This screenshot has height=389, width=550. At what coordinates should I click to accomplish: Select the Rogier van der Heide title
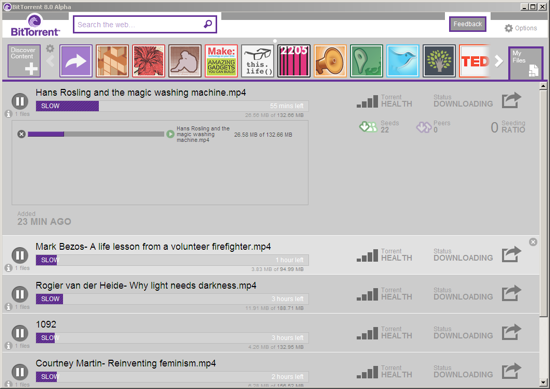(x=146, y=286)
